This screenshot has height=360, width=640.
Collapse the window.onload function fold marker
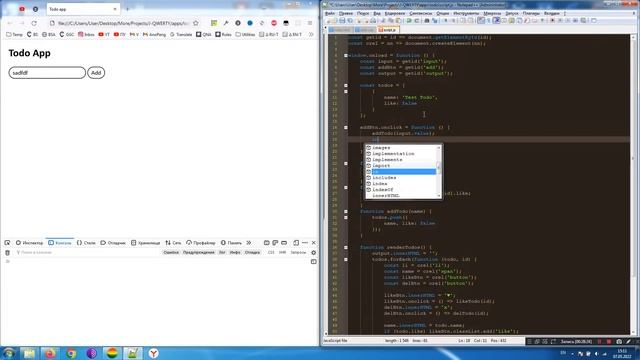click(346, 55)
